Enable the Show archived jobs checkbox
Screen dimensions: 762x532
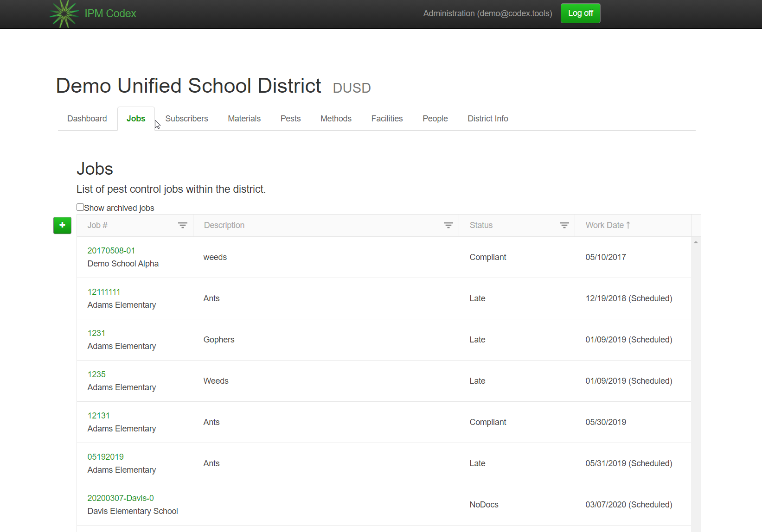(x=80, y=207)
